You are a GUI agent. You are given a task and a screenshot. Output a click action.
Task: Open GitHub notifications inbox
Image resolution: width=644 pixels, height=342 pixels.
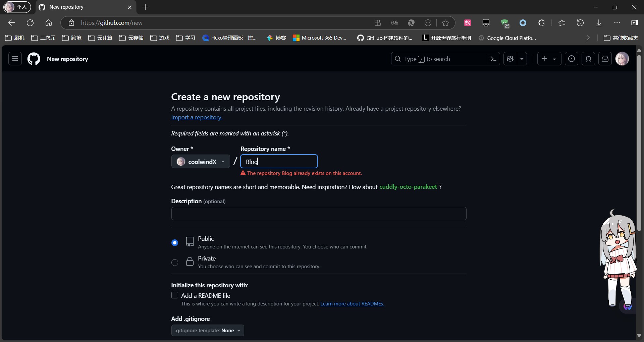point(605,59)
